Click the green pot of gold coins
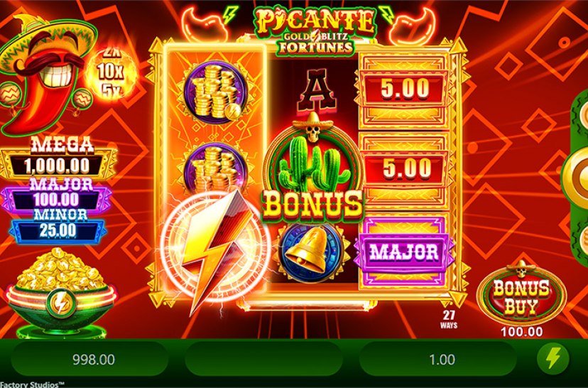Screen dimensions: 588x388 click(x=60, y=292)
